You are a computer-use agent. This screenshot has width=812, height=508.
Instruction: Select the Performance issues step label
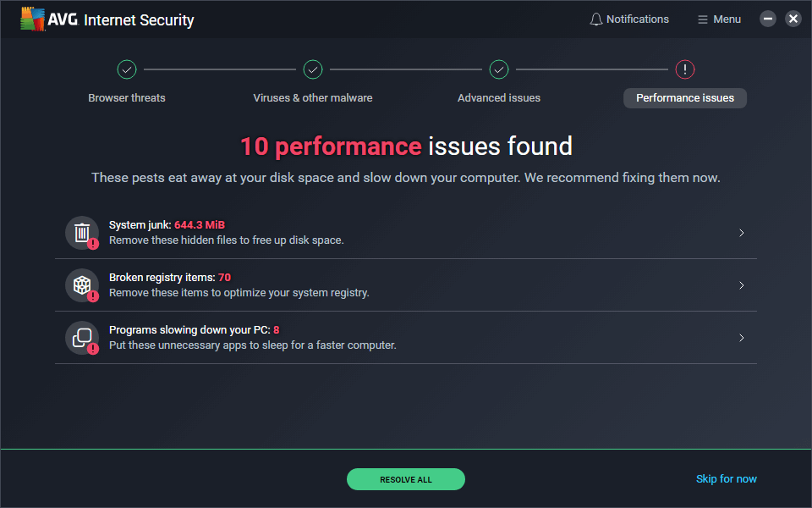point(685,98)
